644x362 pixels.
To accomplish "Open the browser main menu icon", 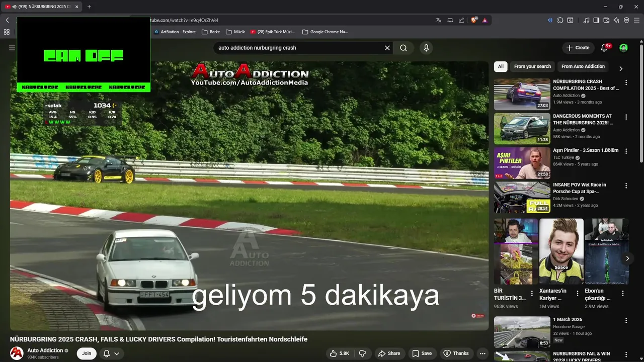I will point(636,20).
